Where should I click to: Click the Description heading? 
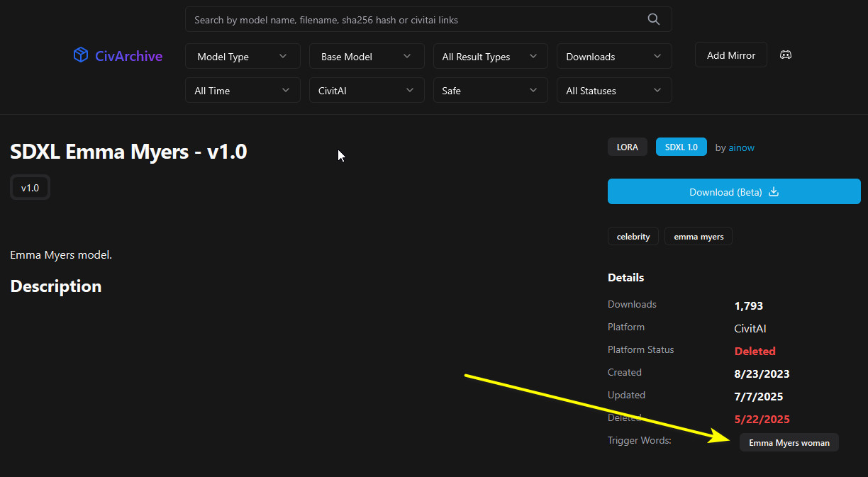click(56, 286)
